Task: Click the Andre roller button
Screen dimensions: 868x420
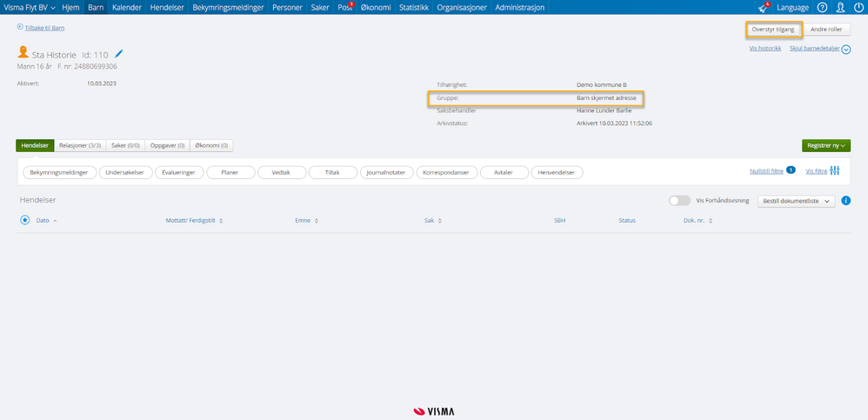Action: [826, 30]
